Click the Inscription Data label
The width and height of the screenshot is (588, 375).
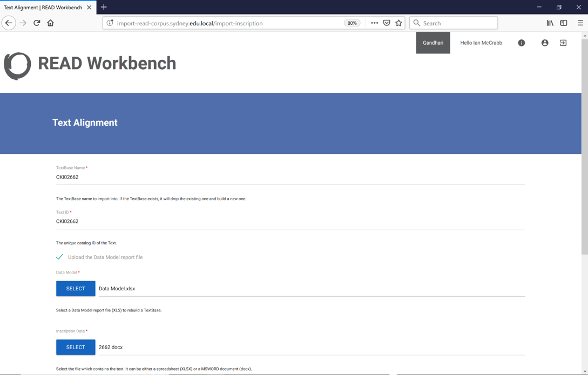point(71,331)
